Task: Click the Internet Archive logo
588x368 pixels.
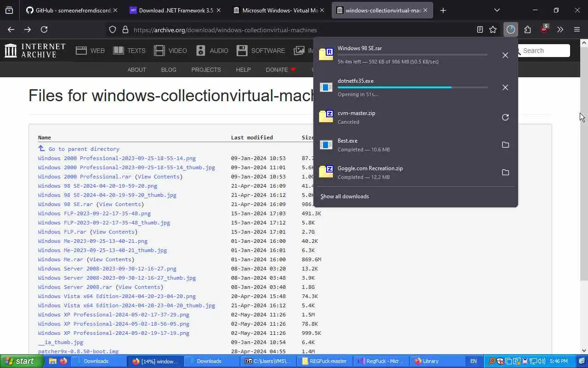Action: [x=35, y=51]
